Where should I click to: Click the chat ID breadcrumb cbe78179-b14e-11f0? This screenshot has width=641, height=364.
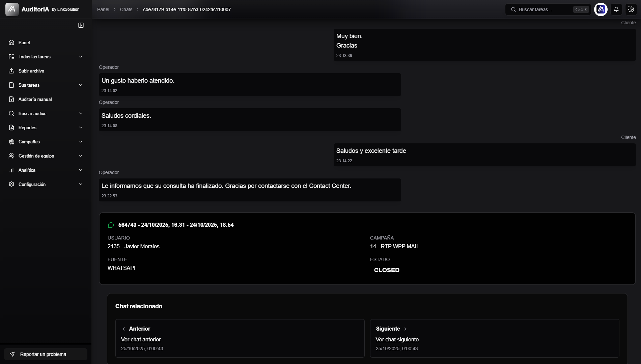click(x=187, y=9)
